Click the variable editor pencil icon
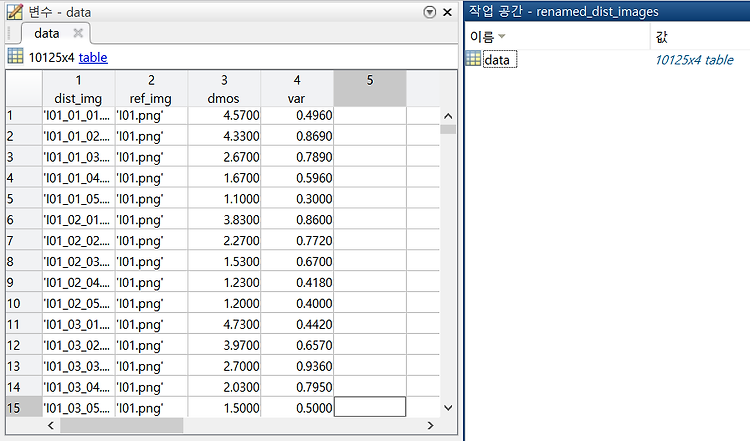 14,11
